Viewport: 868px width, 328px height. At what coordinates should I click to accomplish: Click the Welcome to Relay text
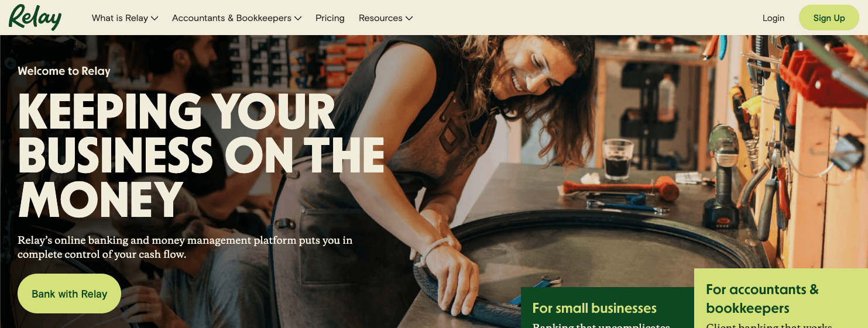click(64, 71)
